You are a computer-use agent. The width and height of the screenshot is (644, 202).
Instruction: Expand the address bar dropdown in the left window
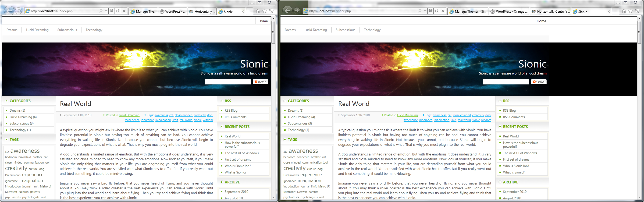[106, 11]
